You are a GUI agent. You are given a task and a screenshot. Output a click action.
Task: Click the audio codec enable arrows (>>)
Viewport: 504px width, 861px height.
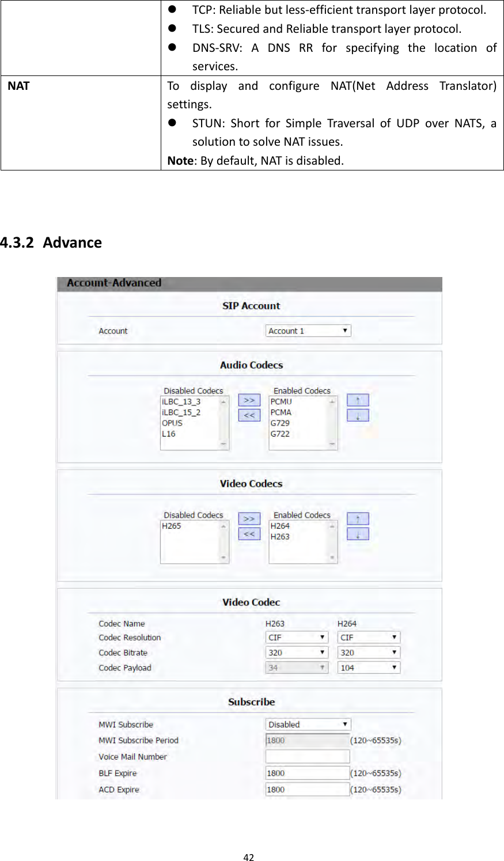(248, 400)
